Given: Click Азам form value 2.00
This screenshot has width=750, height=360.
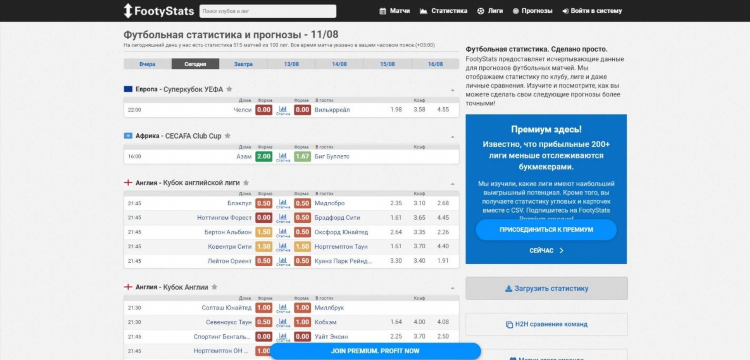Looking at the screenshot, I should point(264,156).
